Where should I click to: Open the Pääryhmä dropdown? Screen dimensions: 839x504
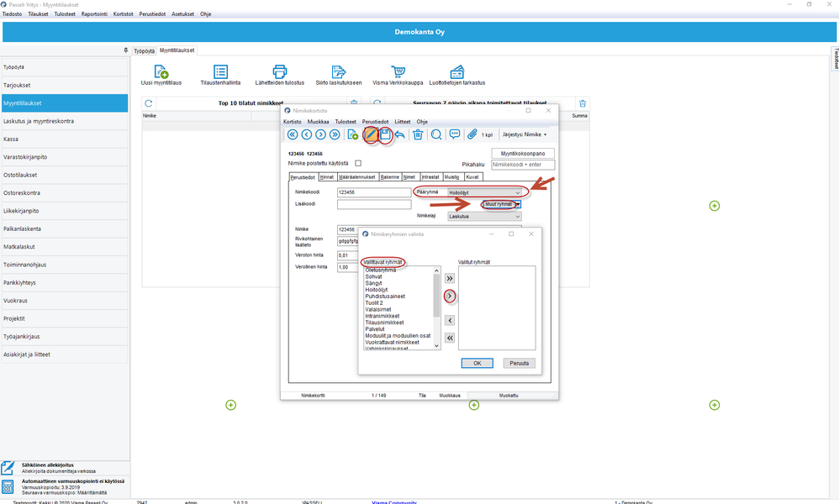point(485,192)
